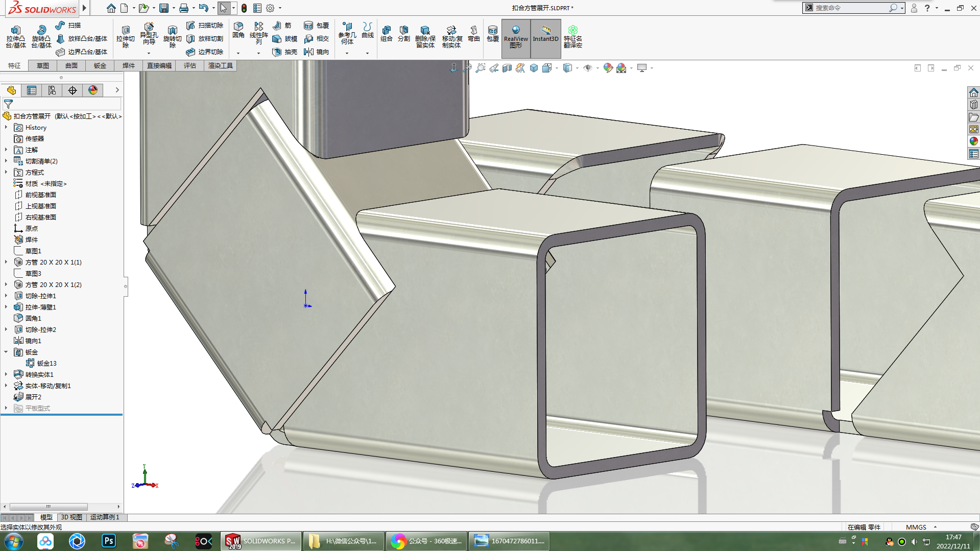Expand the 切除-拉伸1 feature
The height and width of the screenshot is (551, 980).
pos(6,296)
